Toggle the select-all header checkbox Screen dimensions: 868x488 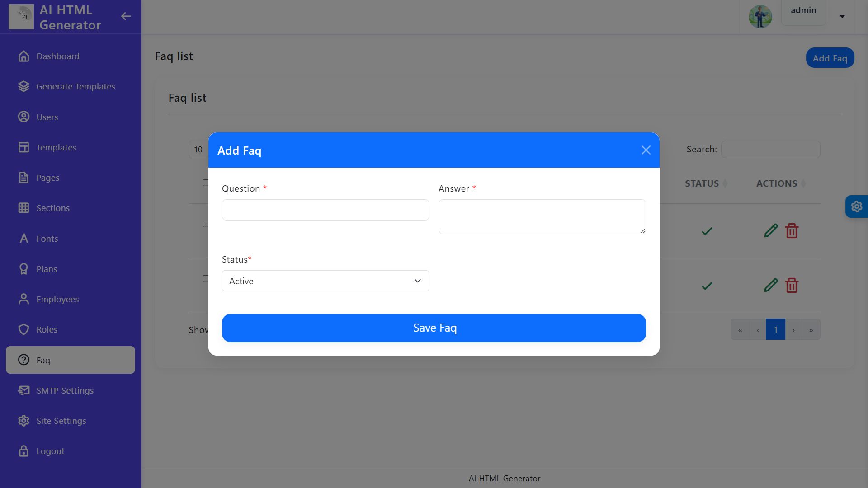(x=205, y=183)
